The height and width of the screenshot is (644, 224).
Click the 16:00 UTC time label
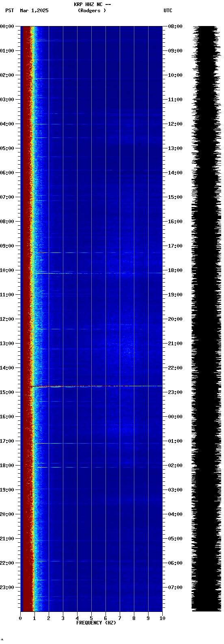click(175, 222)
